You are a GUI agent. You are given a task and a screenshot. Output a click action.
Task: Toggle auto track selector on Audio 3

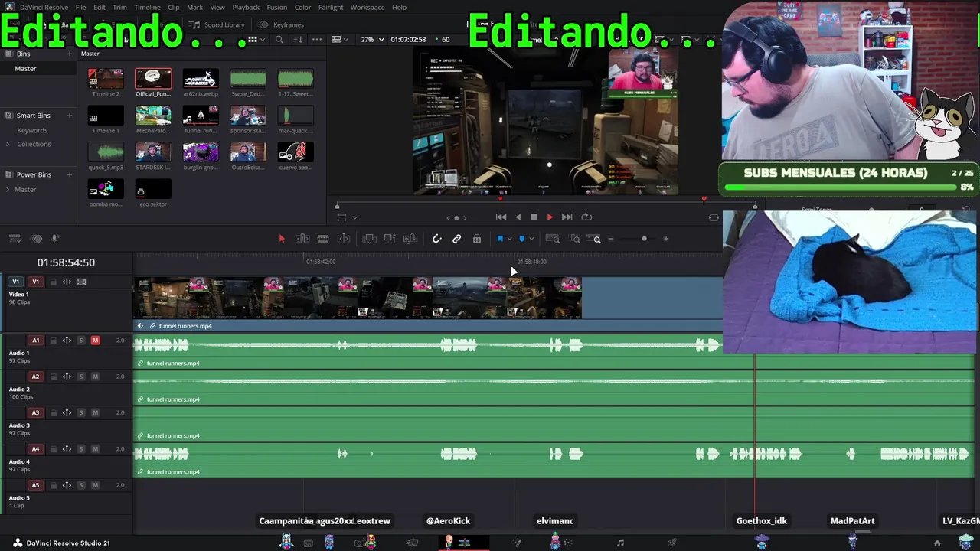67,413
